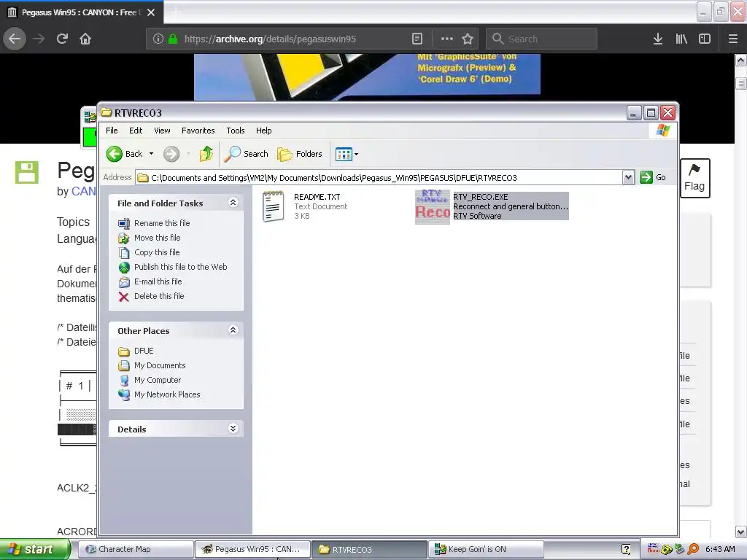
Task: Collapse the Other Places panel
Action: 233,330
